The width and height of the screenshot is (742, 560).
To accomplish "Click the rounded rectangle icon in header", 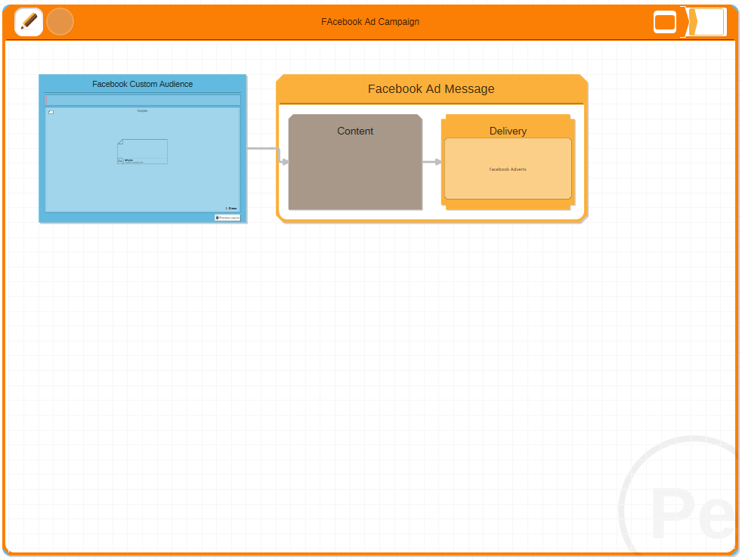I will pos(664,22).
